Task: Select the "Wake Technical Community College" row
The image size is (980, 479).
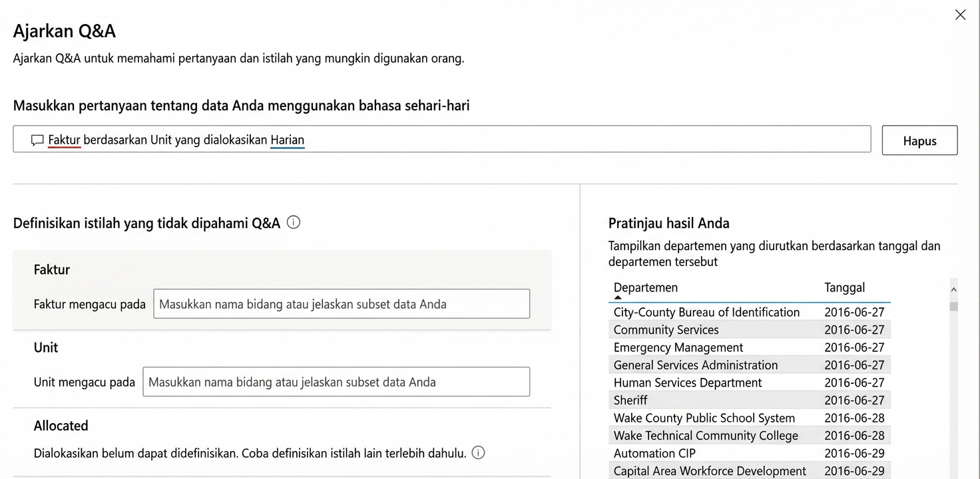Action: 705,435
